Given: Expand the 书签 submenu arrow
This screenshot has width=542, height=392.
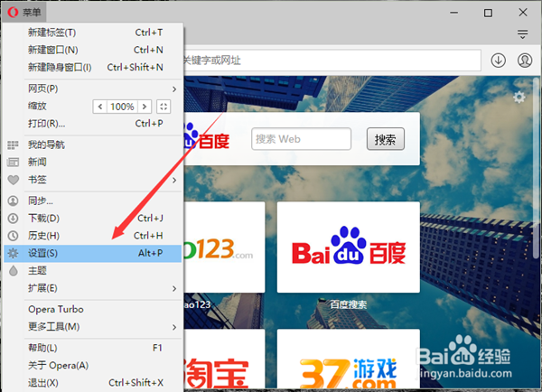Looking at the screenshot, I should tap(174, 180).
